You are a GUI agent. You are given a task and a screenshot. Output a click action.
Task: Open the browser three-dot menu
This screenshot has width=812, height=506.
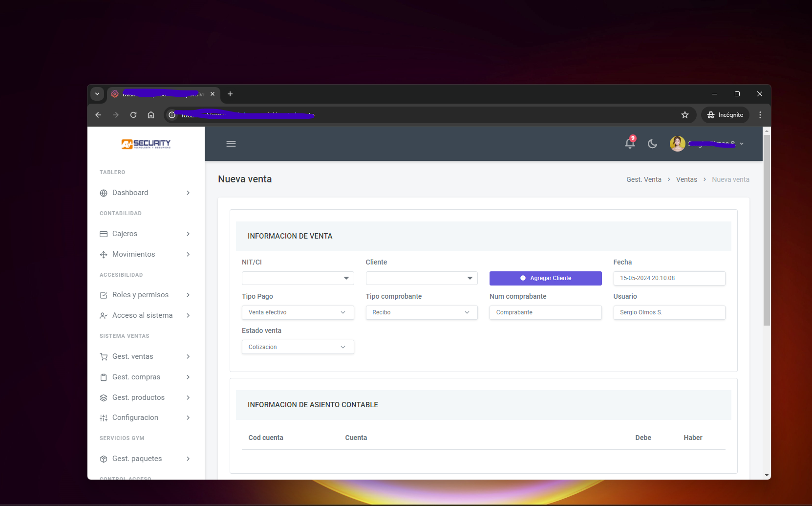tap(760, 115)
